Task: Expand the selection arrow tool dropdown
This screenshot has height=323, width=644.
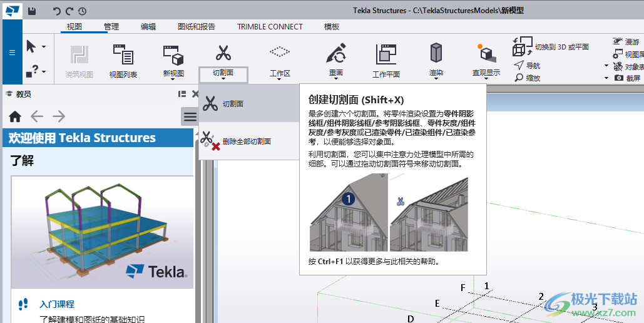Action: tap(44, 47)
